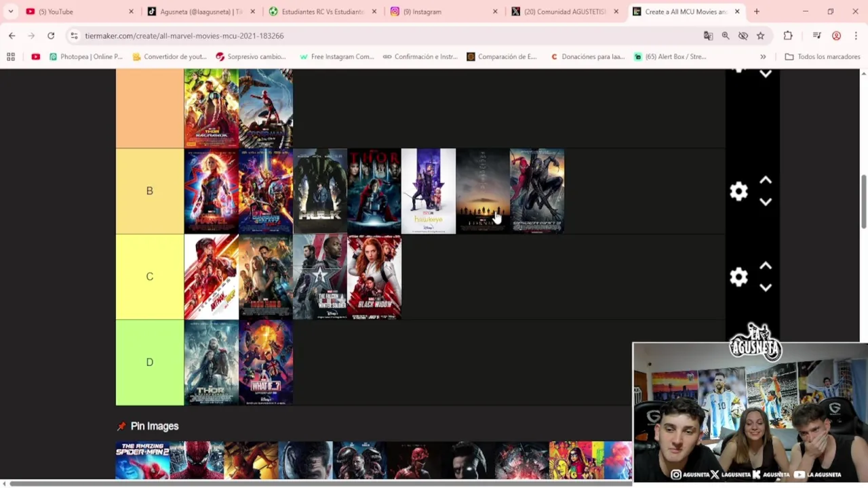The height and width of the screenshot is (488, 868).
Task: Select the Ant-Man and the Wasp poster
Action: coord(211,277)
